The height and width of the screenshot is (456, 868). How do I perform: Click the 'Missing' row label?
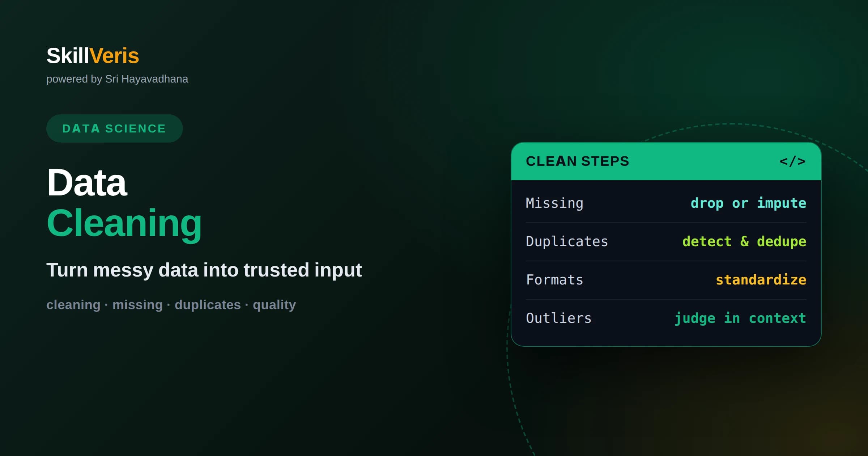pos(554,203)
